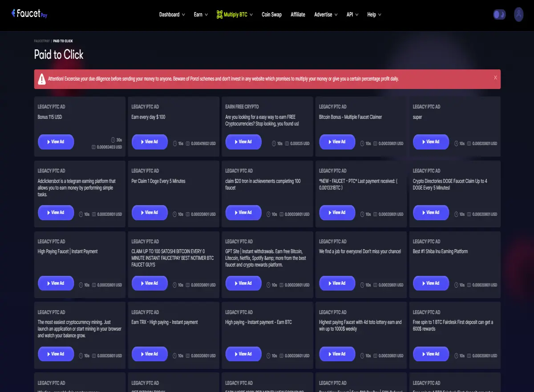
Task: View Ad for Free spin to 1 BTC Fairdesk
Action: [x=431, y=354]
